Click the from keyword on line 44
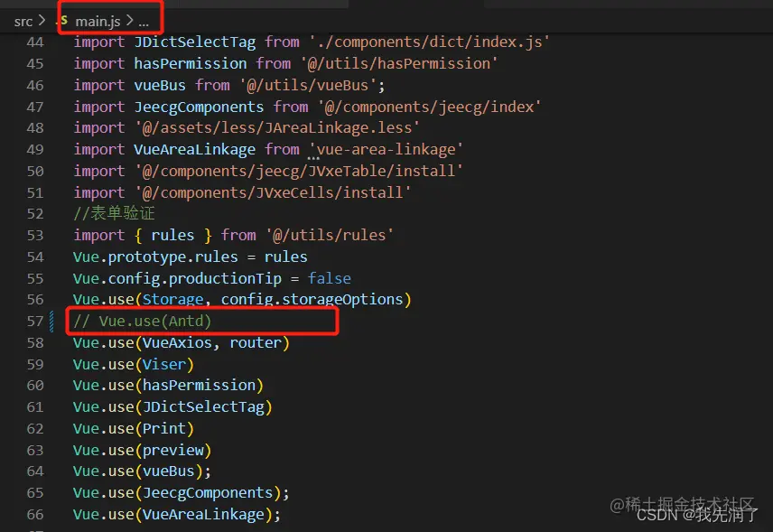Image resolution: width=773 pixels, height=532 pixels. click(282, 42)
